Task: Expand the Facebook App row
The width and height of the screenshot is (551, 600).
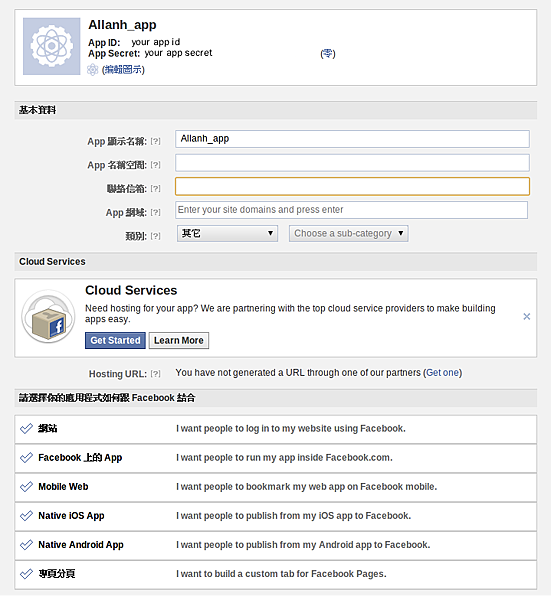Action: [276, 458]
